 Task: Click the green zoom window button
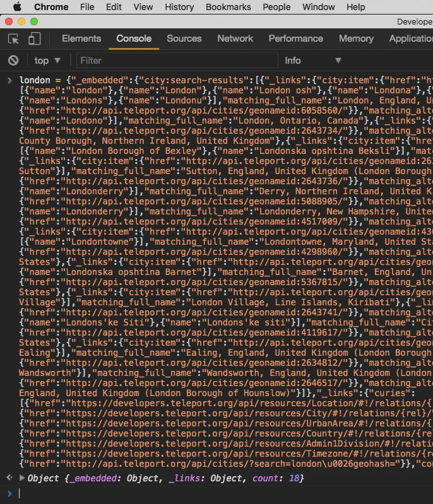click(x=34, y=21)
